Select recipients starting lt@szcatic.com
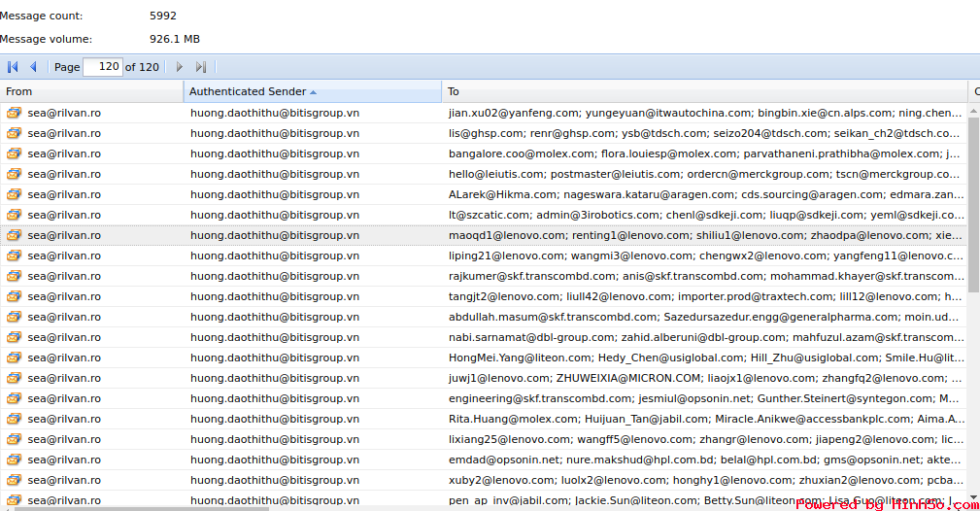This screenshot has height=511, width=980. (705, 215)
